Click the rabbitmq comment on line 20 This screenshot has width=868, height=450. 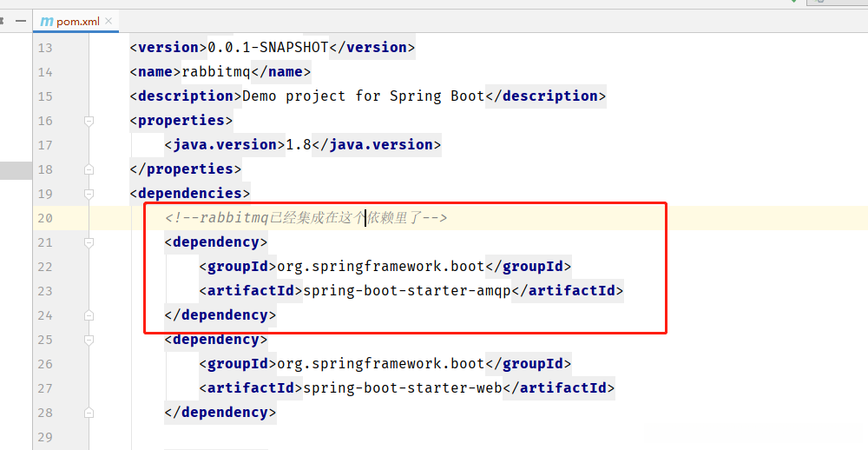pyautogui.click(x=306, y=218)
